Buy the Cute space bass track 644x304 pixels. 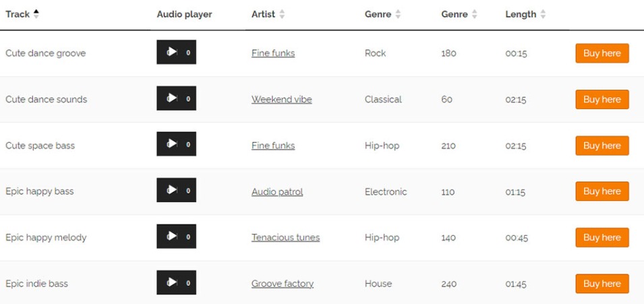[602, 146]
